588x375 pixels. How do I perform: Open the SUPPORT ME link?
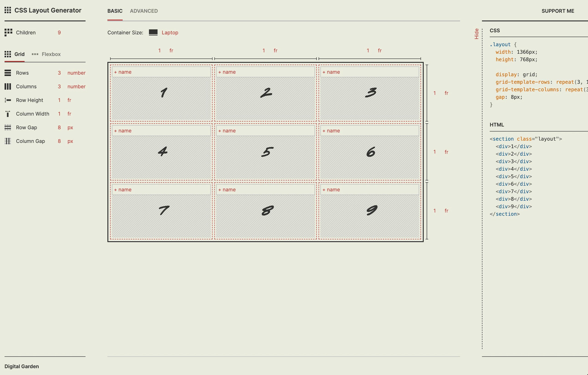click(558, 11)
